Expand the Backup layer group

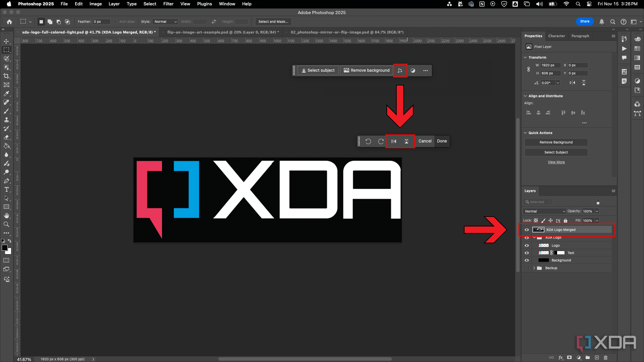coord(534,268)
